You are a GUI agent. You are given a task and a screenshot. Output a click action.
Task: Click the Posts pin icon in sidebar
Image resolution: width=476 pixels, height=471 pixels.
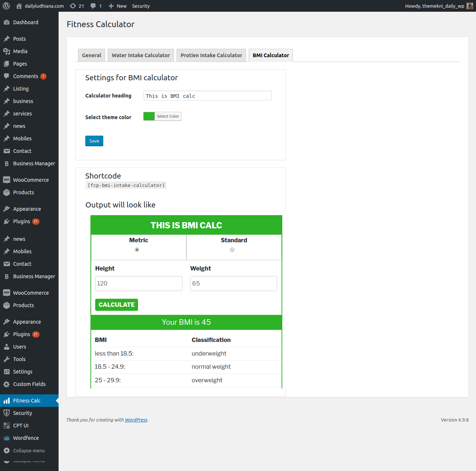click(7, 39)
